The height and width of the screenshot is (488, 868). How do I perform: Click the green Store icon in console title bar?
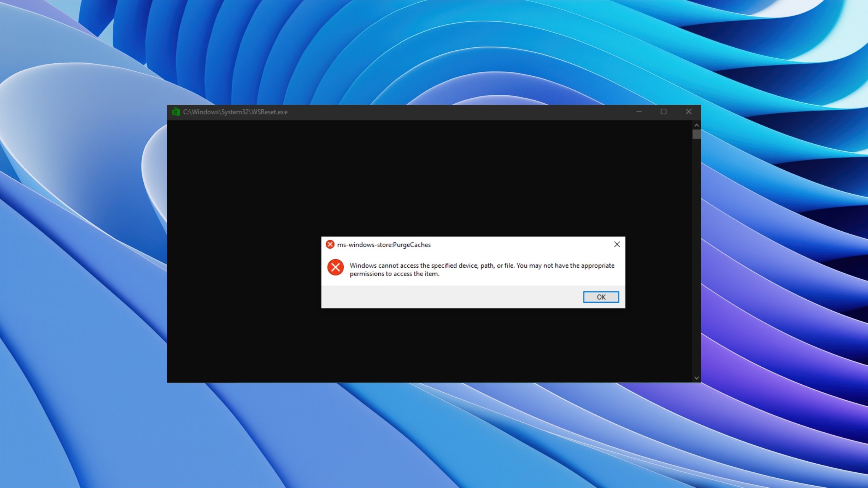coord(176,112)
